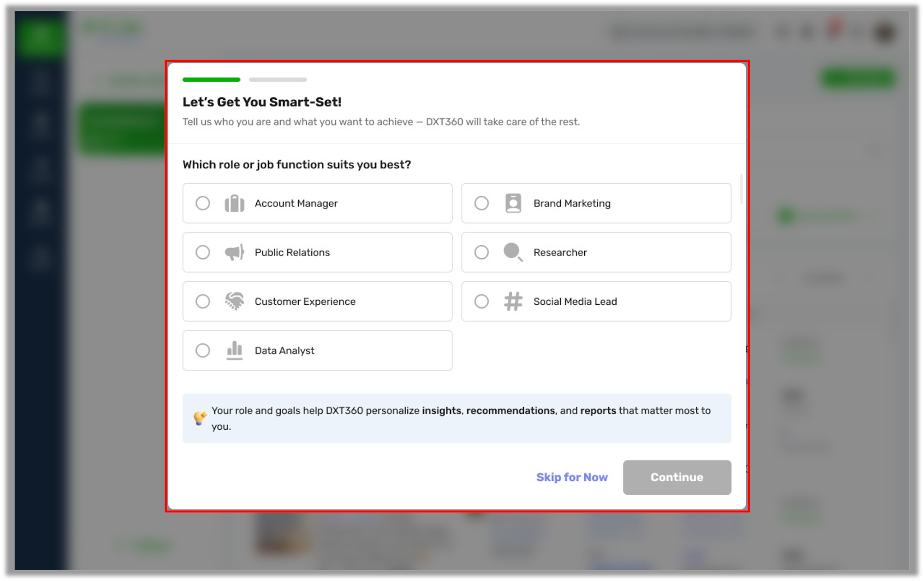The image size is (924, 581).
Task: Click the lightbulb tip icon
Action: (200, 418)
